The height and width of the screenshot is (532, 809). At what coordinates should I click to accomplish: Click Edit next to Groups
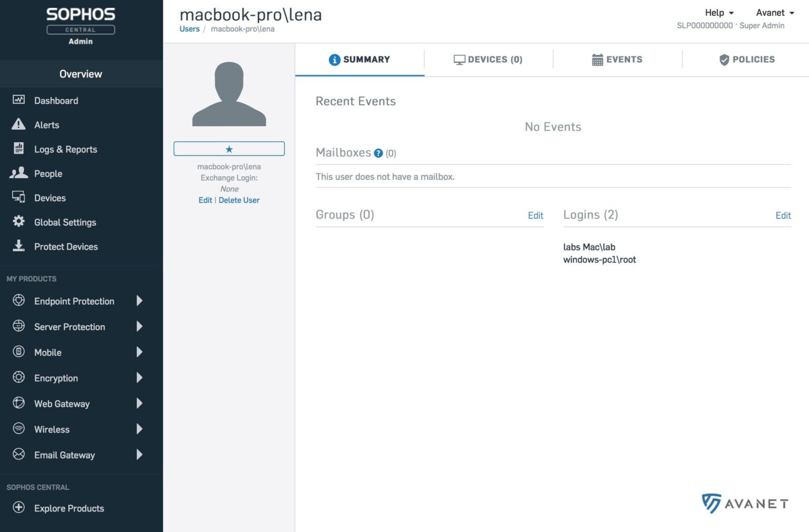(x=535, y=215)
